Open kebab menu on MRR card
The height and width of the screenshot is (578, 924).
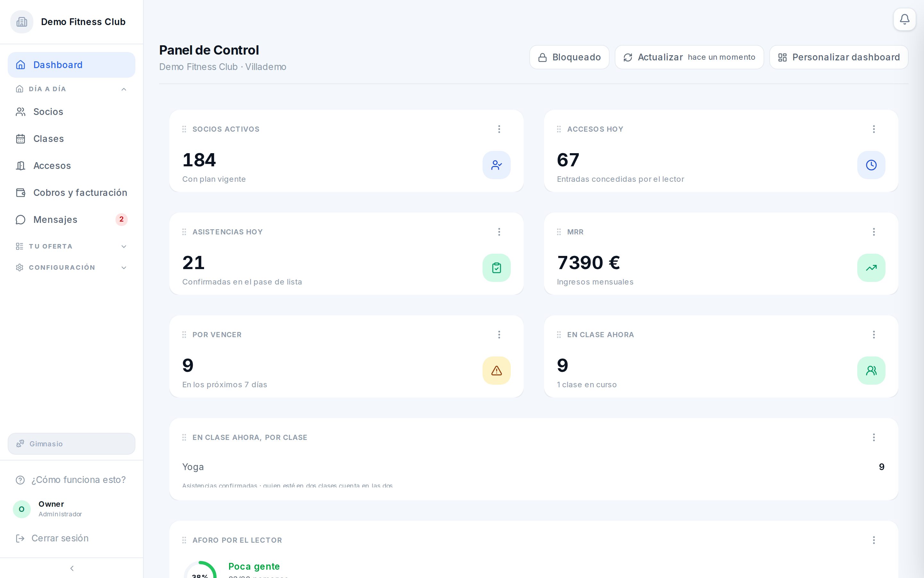874,232
